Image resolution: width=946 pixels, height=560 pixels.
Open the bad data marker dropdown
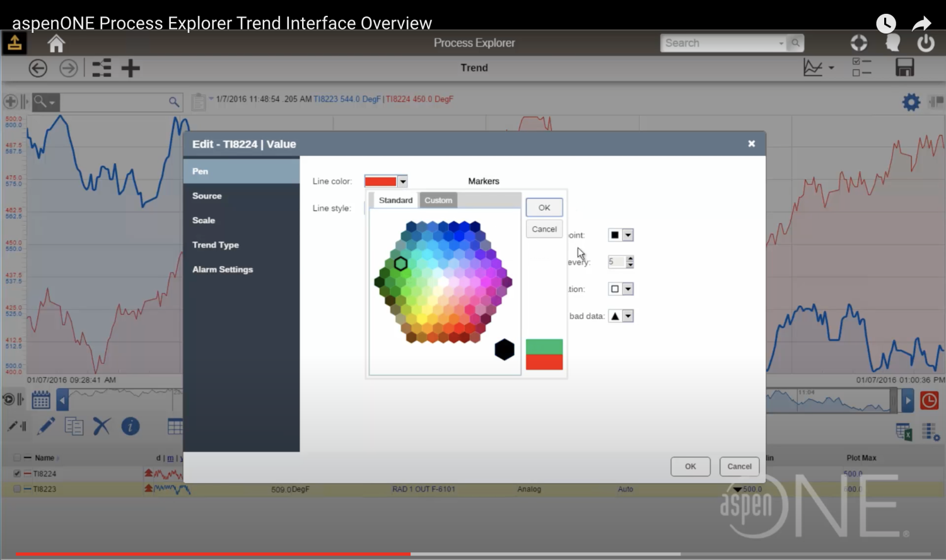628,316
